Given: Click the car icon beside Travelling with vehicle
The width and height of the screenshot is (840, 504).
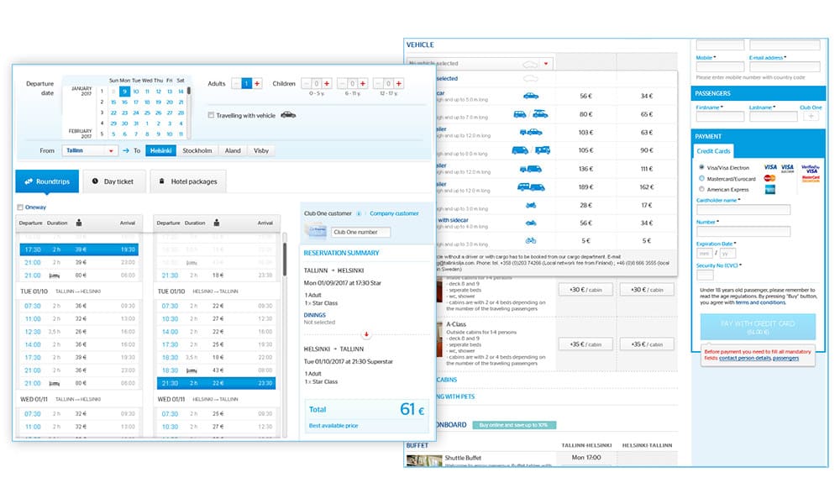Looking at the screenshot, I should click(288, 114).
